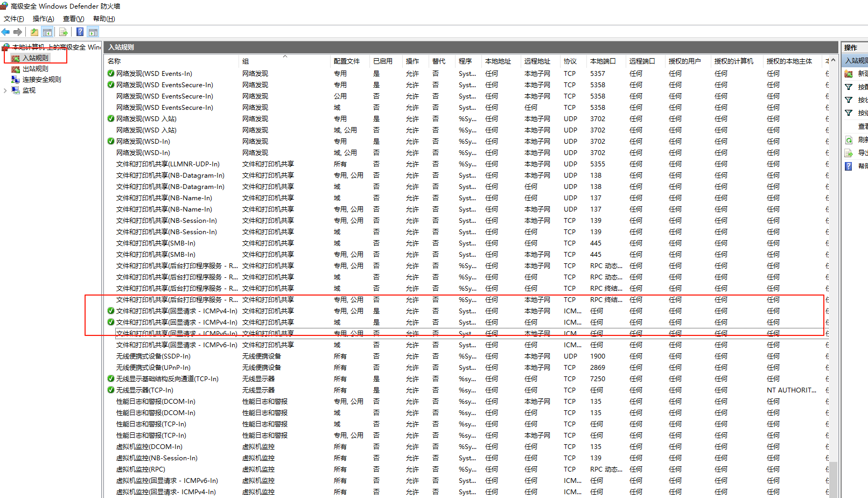Click the globe-firewall icon of the root tree node
The image size is (868, 498).
pos(6,47)
